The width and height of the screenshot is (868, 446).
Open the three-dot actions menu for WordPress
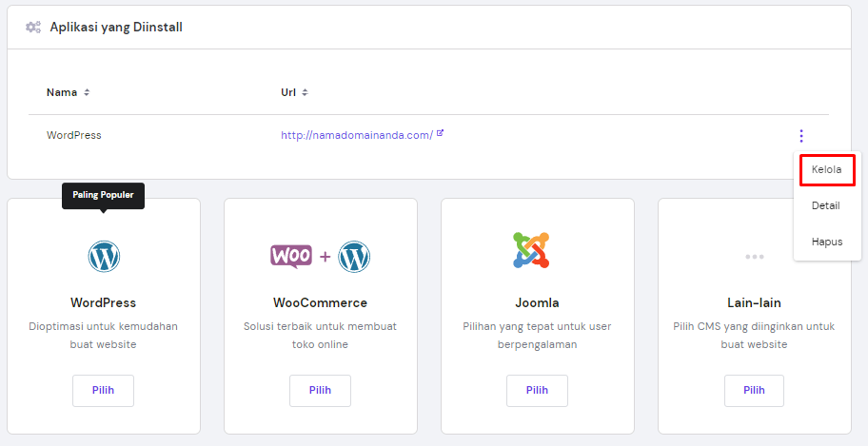tap(801, 136)
